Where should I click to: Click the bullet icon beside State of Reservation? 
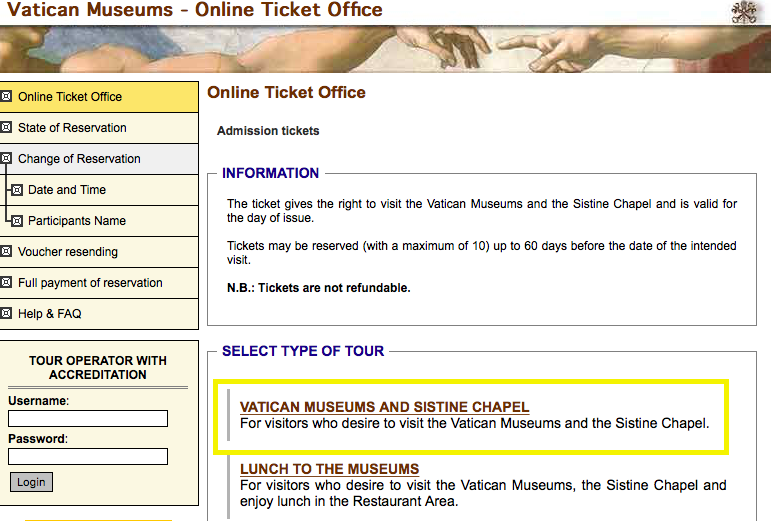[6, 127]
